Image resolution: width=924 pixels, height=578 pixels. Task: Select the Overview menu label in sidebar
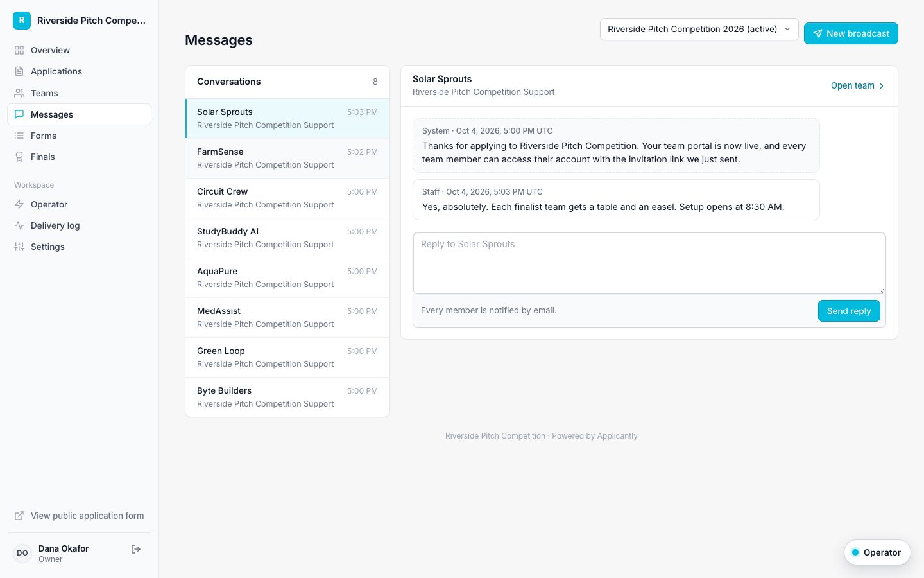50,50
